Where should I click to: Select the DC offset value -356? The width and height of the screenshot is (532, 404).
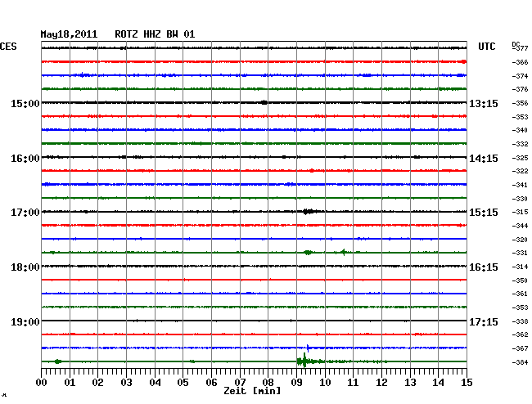click(520, 103)
